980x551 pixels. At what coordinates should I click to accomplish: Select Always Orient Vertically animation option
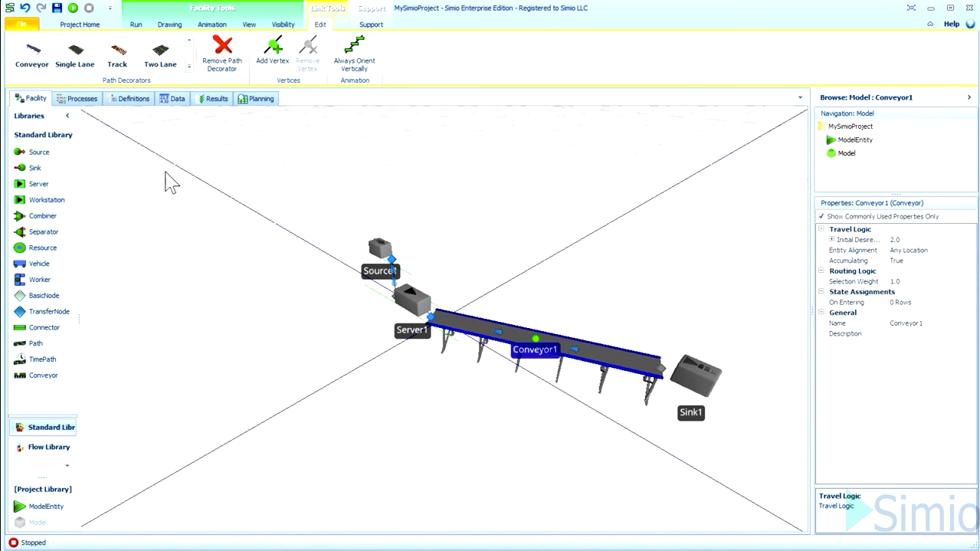pyautogui.click(x=354, y=48)
